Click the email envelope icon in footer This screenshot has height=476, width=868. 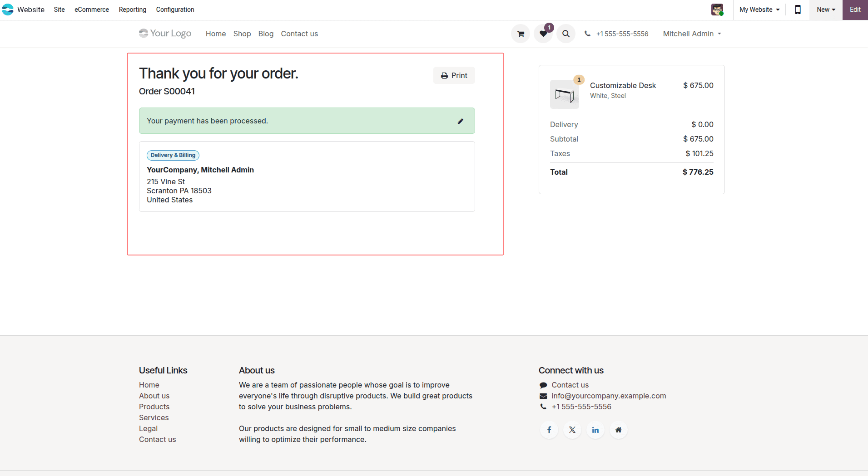click(x=543, y=396)
